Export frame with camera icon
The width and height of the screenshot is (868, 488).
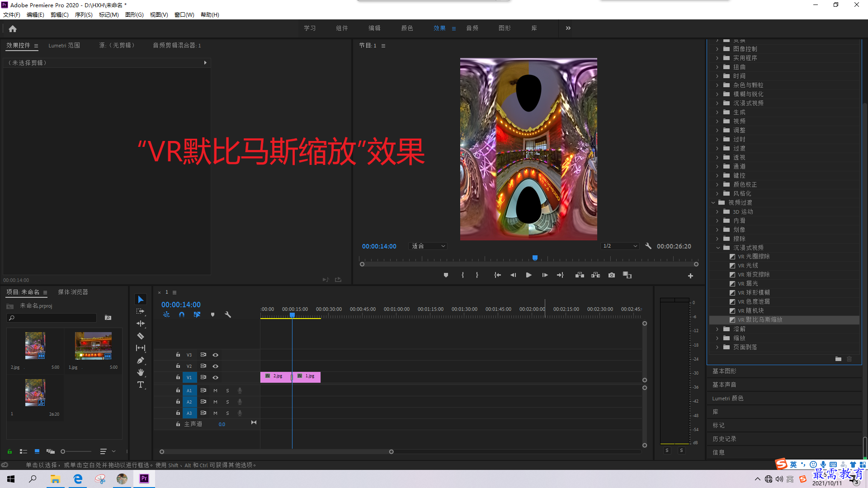612,275
